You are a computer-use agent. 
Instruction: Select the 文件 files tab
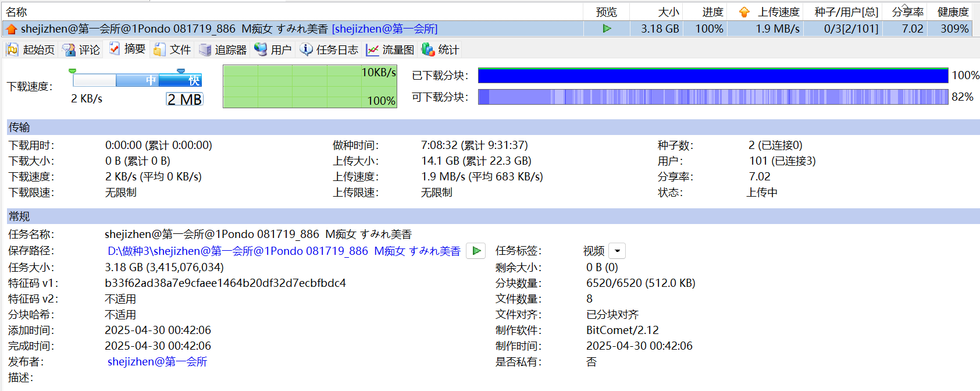pos(173,50)
